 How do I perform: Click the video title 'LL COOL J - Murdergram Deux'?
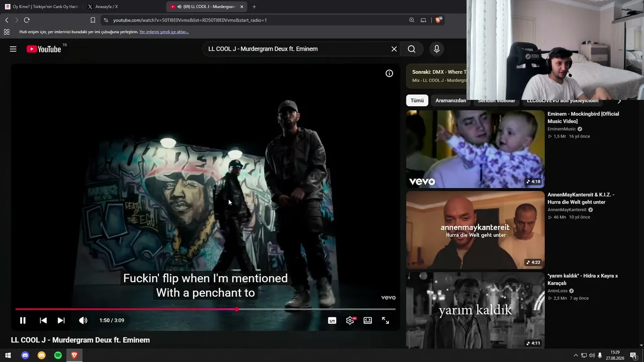[x=80, y=340]
